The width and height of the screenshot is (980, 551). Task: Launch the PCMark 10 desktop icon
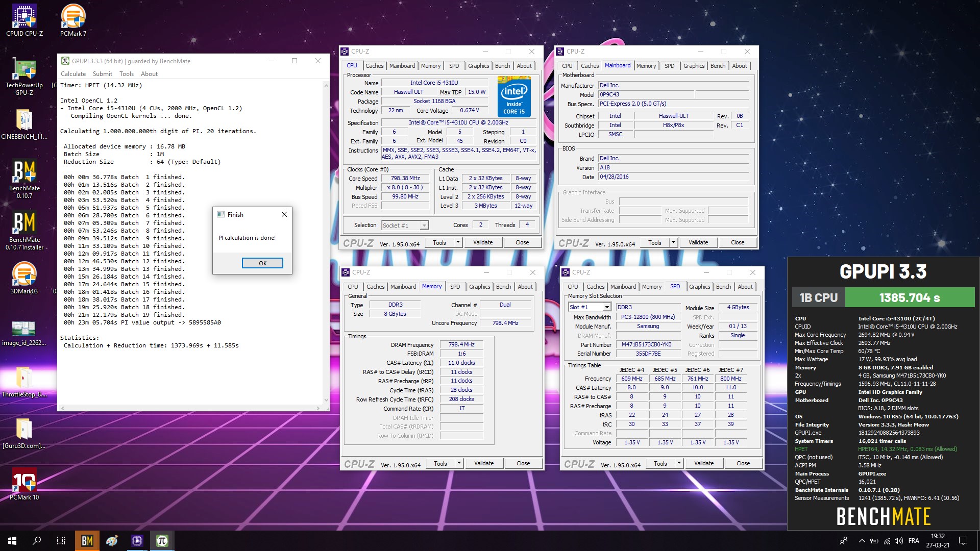click(x=24, y=484)
